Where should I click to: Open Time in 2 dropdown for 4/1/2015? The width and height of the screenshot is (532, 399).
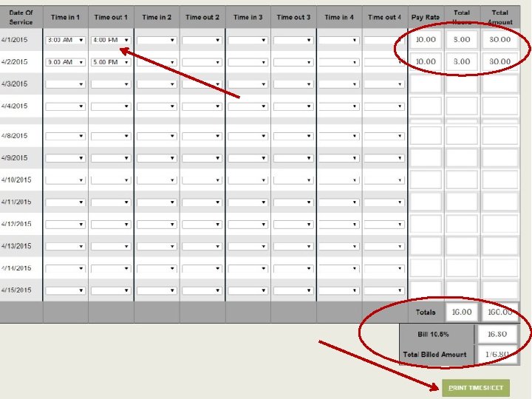tap(157, 40)
